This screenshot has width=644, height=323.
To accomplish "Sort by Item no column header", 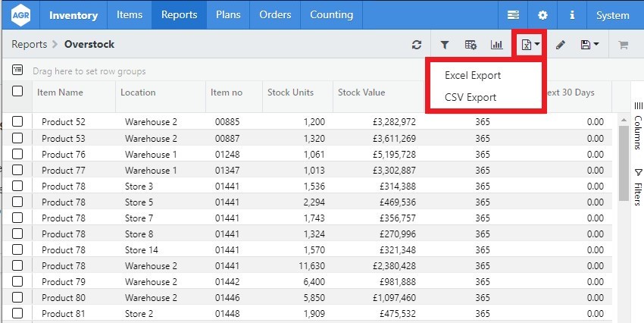I will tap(227, 93).
